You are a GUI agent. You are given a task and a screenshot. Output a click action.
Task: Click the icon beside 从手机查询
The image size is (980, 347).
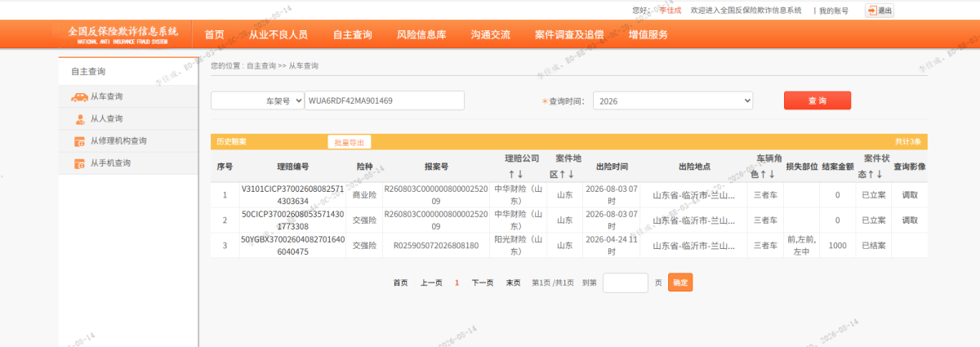coord(80,163)
